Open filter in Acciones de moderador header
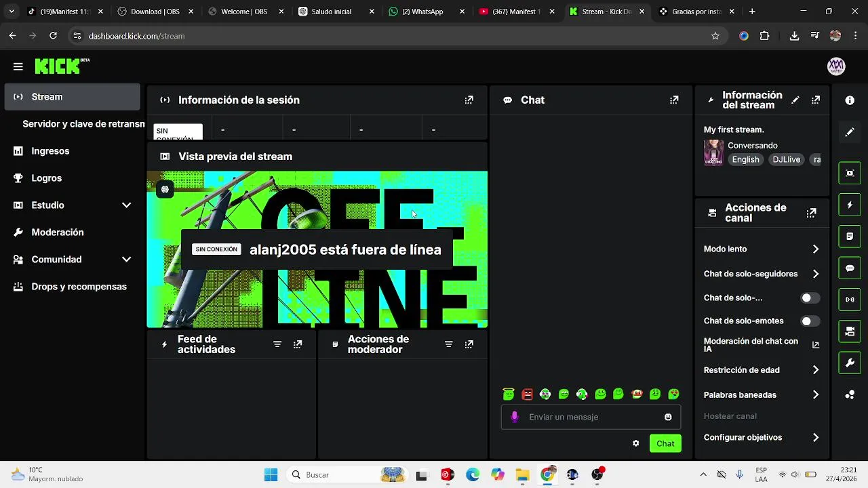 tap(448, 344)
